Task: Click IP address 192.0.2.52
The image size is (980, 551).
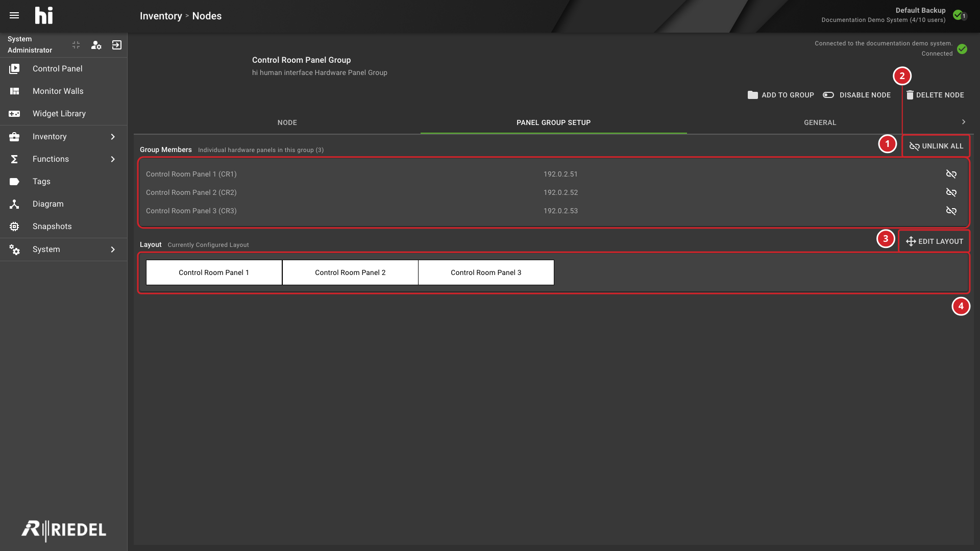Action: click(560, 192)
